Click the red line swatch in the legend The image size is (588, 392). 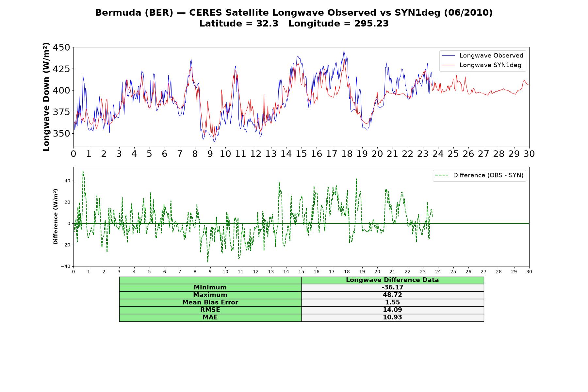[448, 65]
